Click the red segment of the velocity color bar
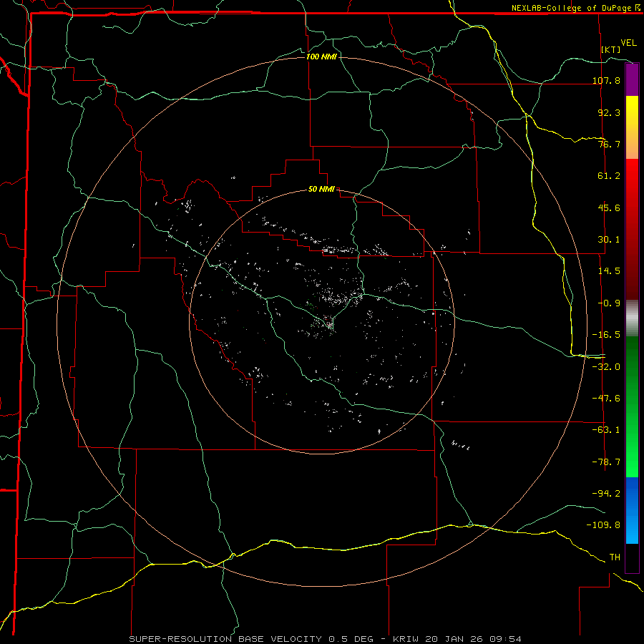Image resolution: width=644 pixels, height=644 pixels. [632, 229]
